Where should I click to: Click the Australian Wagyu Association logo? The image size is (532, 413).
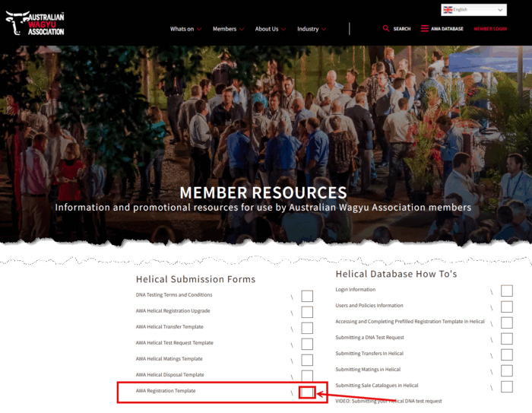35,23
